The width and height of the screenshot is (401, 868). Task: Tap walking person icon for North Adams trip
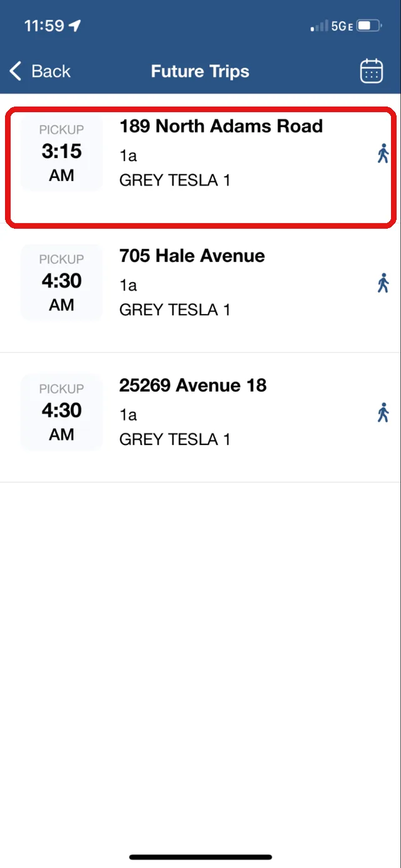click(383, 153)
